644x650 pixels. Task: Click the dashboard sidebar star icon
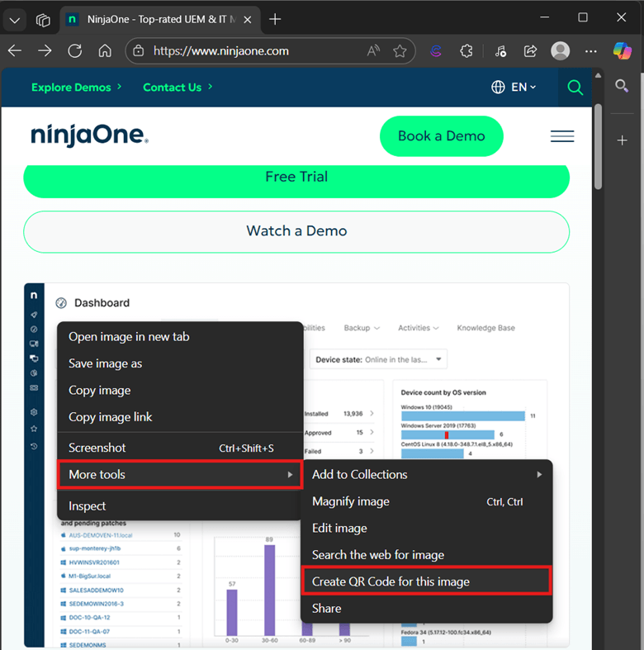pos(34,429)
